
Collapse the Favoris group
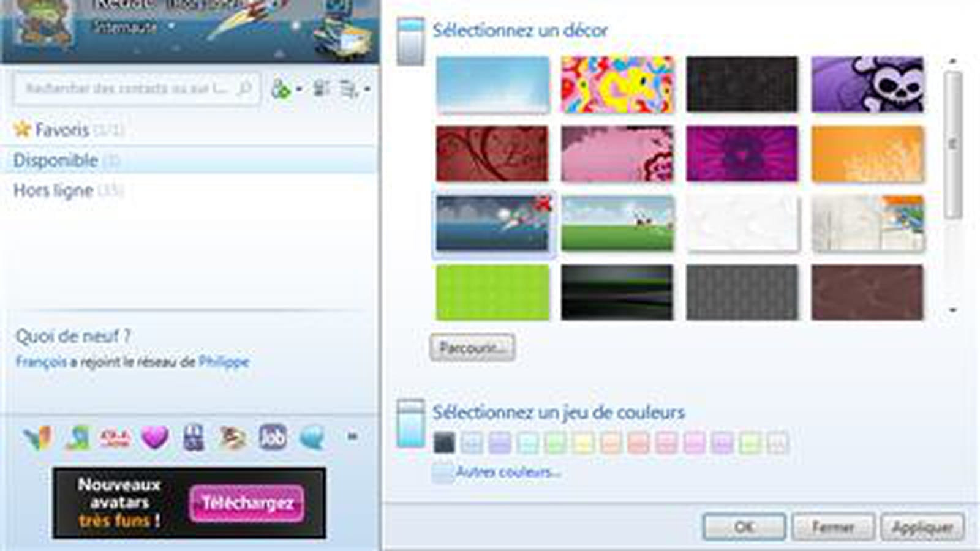pos(69,130)
